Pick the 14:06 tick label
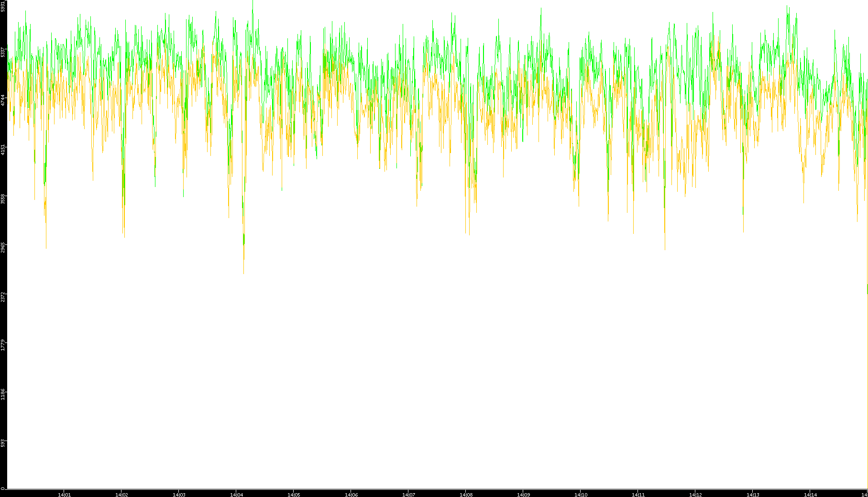Image resolution: width=868 pixels, height=497 pixels. click(351, 495)
